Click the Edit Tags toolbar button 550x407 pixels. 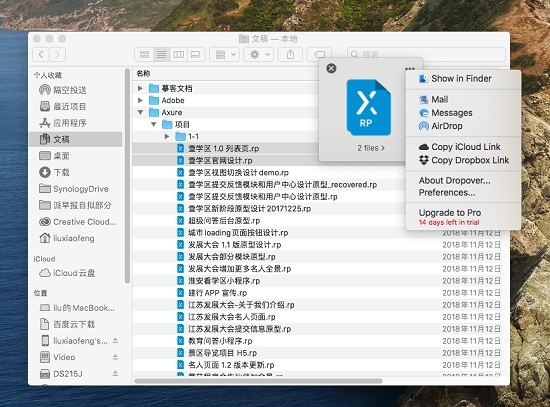click(319, 54)
